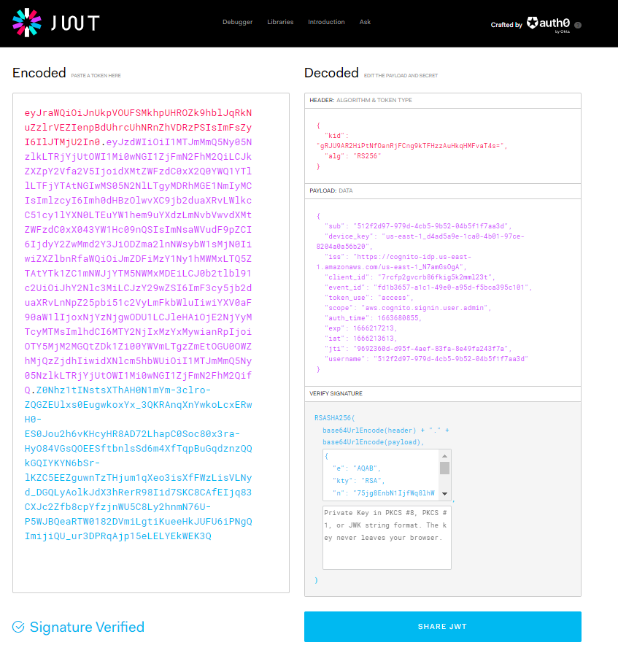Click inside the Private Key text box
Viewport: 618px width, 672px height.
[x=387, y=538]
